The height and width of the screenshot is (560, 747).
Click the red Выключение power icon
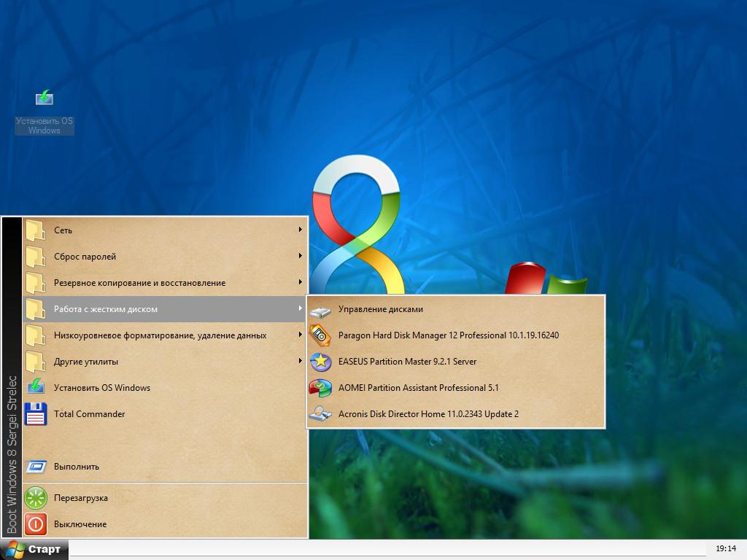point(36,524)
